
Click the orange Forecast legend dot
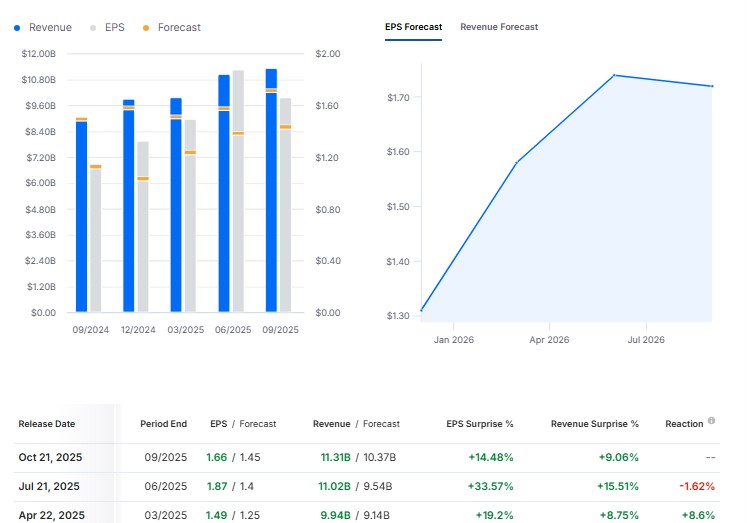tap(147, 27)
